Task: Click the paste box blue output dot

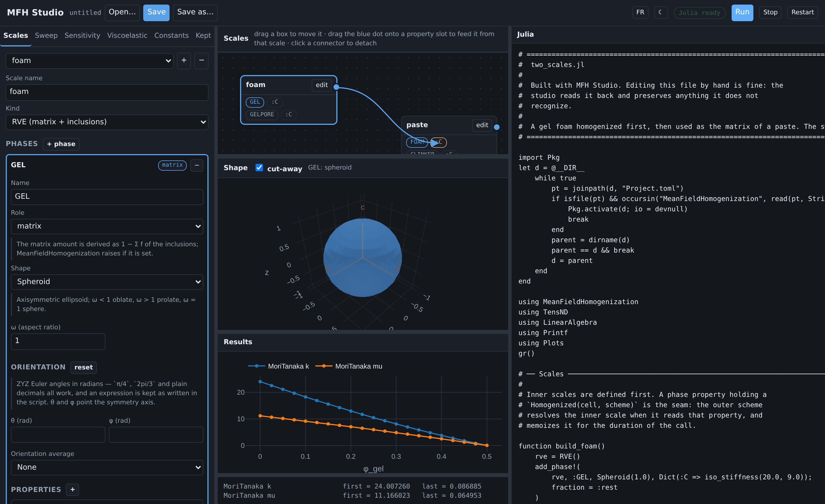Action: point(496,127)
